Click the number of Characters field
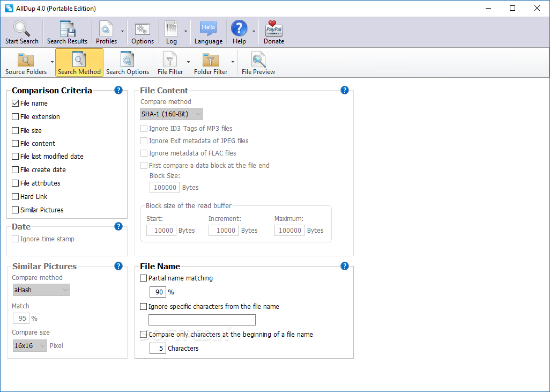 click(x=158, y=348)
